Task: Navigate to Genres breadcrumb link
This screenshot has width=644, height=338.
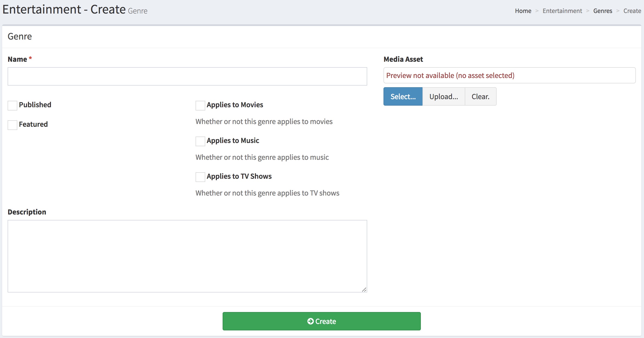Action: click(603, 11)
